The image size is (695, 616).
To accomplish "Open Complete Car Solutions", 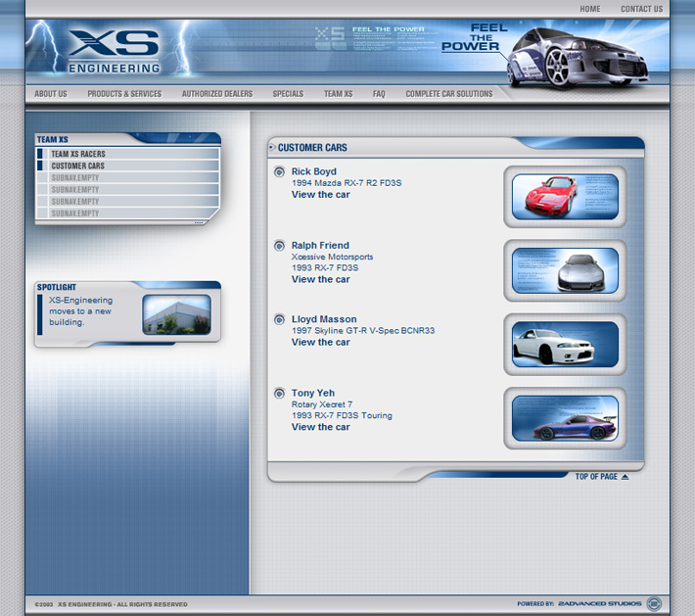I will tap(449, 94).
